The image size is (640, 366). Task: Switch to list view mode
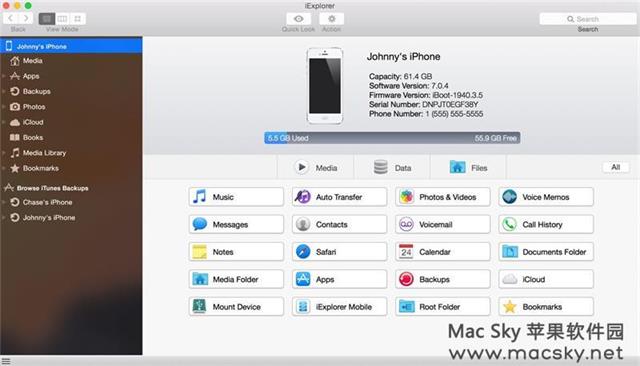47,19
